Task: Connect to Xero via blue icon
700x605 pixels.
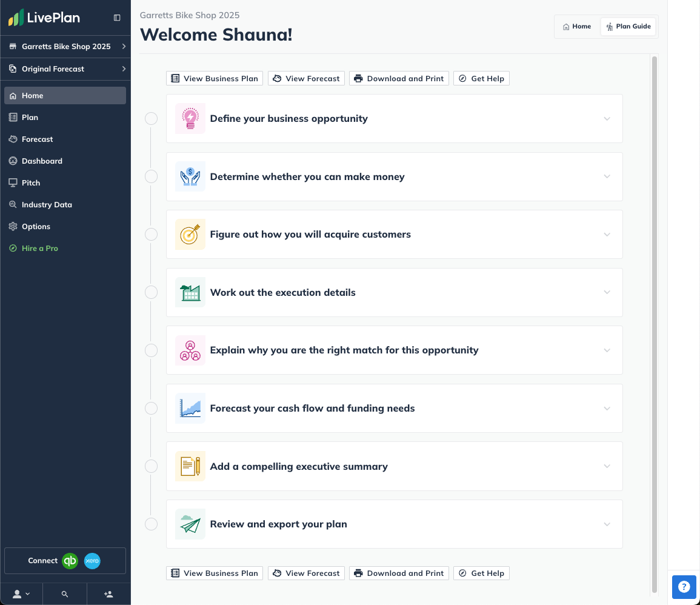Action: (92, 561)
